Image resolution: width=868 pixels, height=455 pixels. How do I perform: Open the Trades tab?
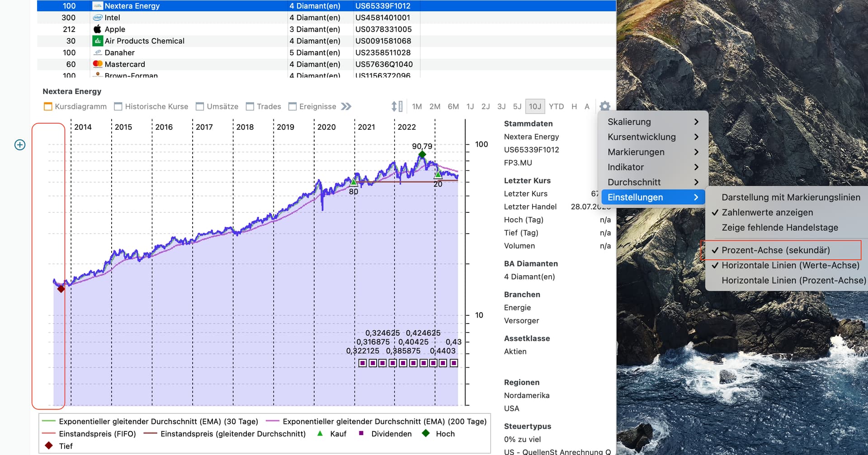point(264,106)
